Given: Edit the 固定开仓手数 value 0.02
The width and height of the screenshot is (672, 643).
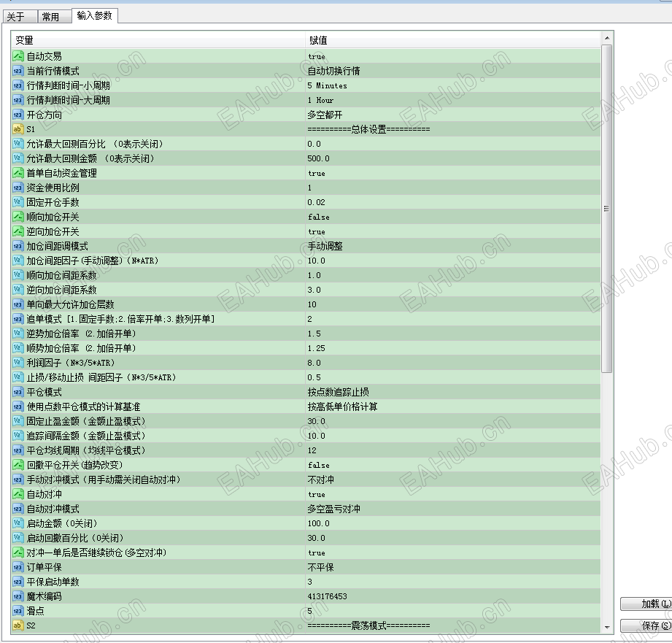Looking at the screenshot, I should [x=316, y=202].
